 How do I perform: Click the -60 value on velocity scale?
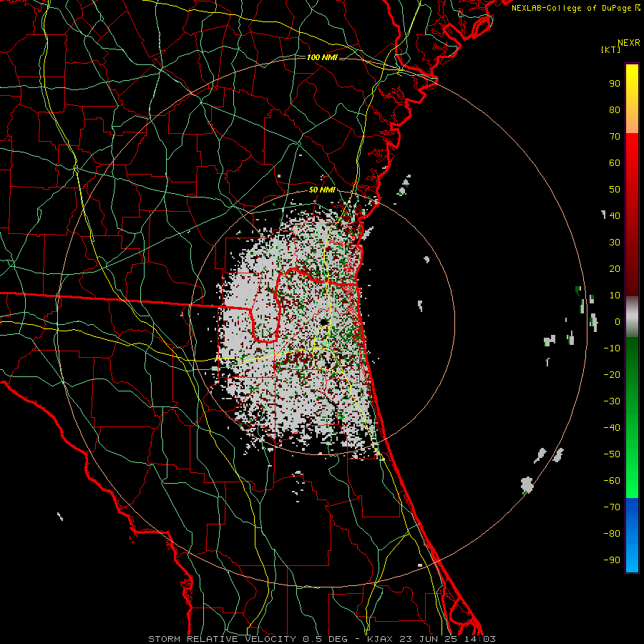coord(612,481)
